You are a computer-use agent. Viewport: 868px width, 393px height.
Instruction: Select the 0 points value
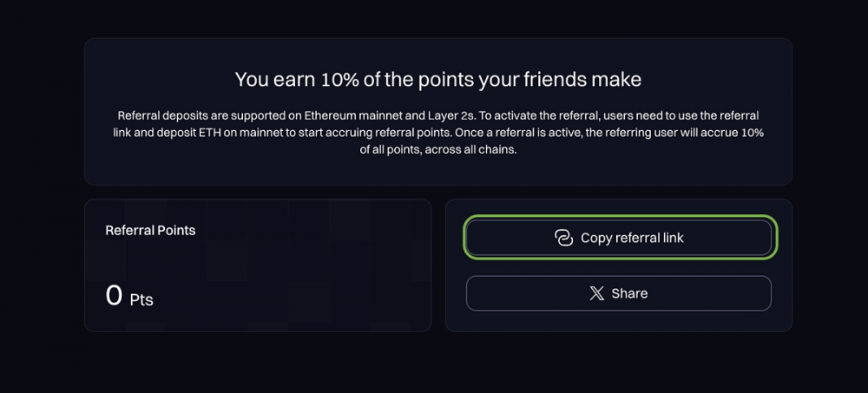[x=114, y=295]
